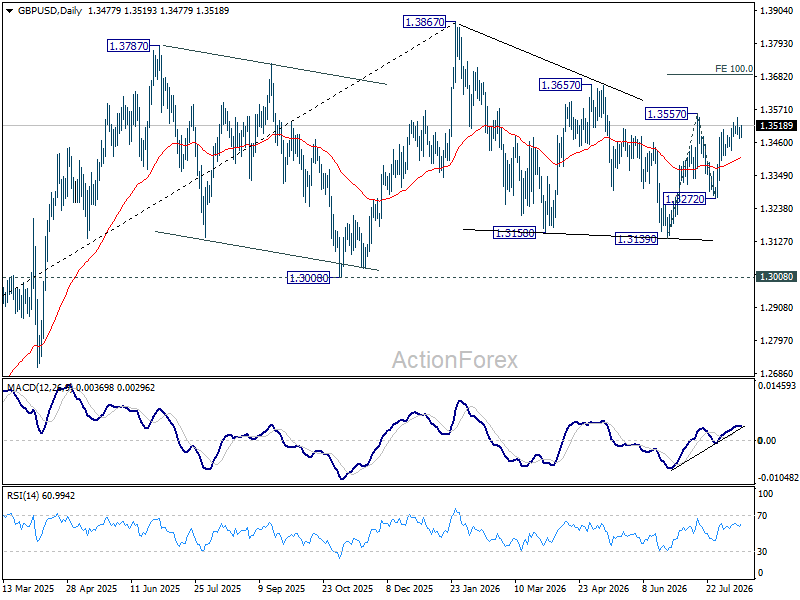Viewport: 800px width, 600px height.
Task: Click the 1.35570 price label
Action: 666,114
